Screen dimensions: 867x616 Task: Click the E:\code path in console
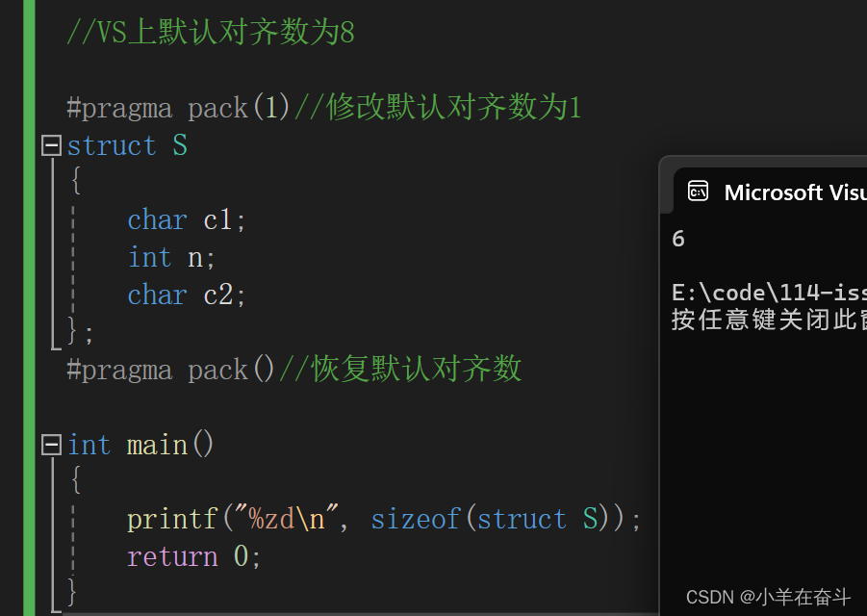click(x=769, y=292)
